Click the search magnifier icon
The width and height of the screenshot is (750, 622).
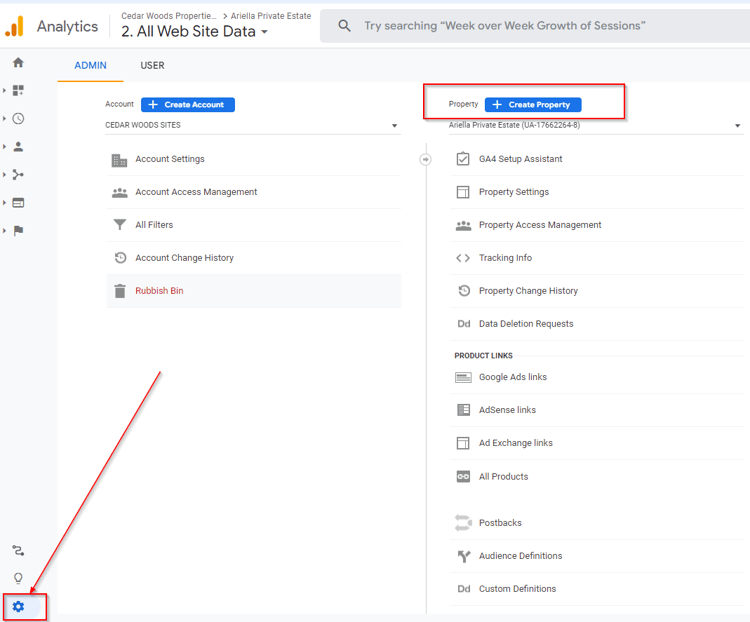tap(344, 25)
